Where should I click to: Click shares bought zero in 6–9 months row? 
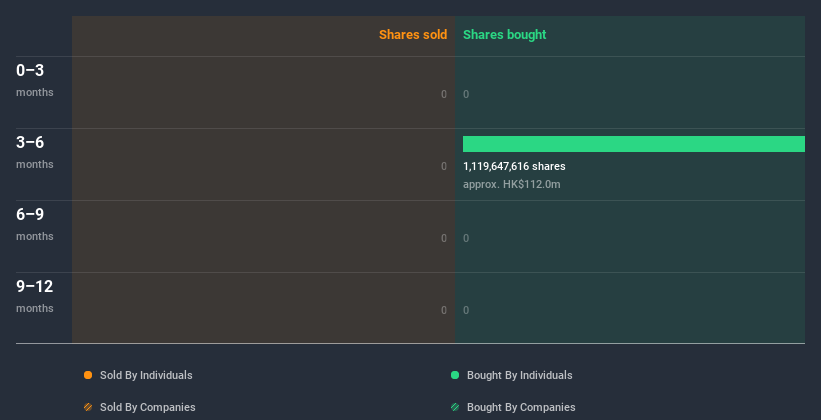tap(466, 238)
